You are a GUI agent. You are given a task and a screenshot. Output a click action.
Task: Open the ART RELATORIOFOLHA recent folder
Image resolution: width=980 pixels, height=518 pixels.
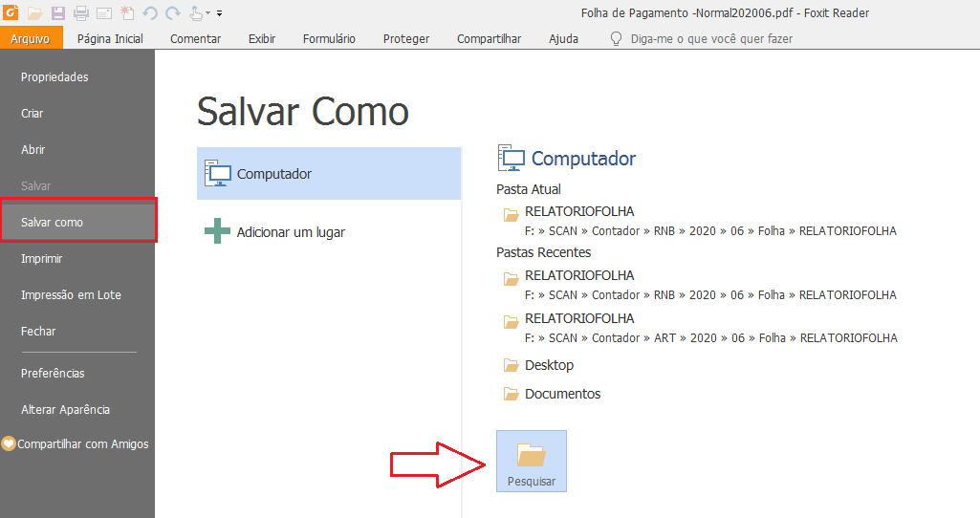coord(579,318)
